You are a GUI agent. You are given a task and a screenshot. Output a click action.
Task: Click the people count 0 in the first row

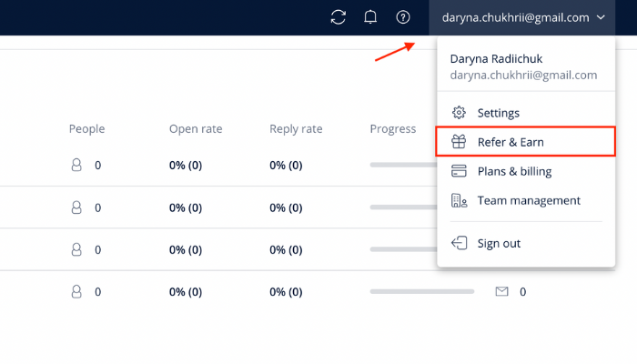[x=98, y=166]
